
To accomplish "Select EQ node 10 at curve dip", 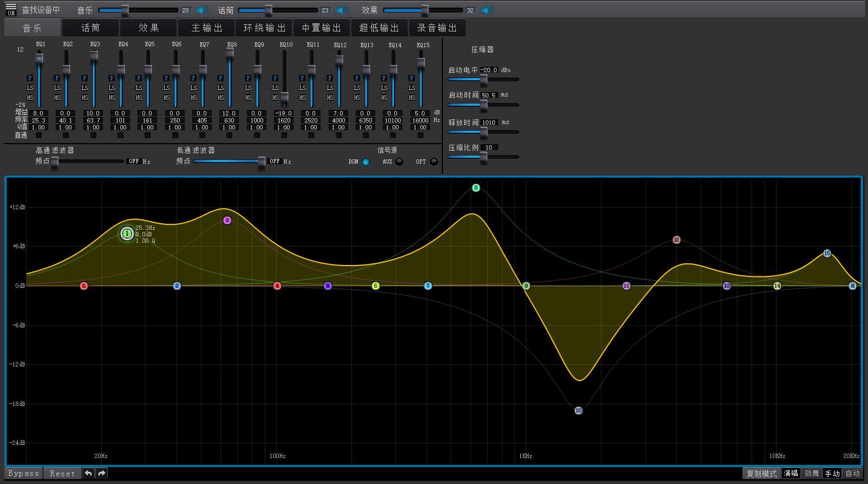I will [578, 411].
